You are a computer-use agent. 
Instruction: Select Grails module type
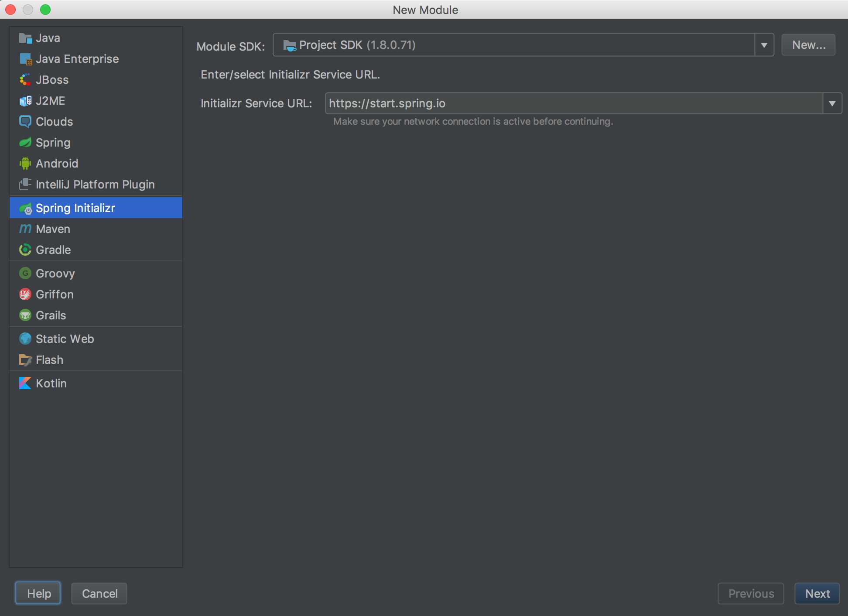click(96, 315)
